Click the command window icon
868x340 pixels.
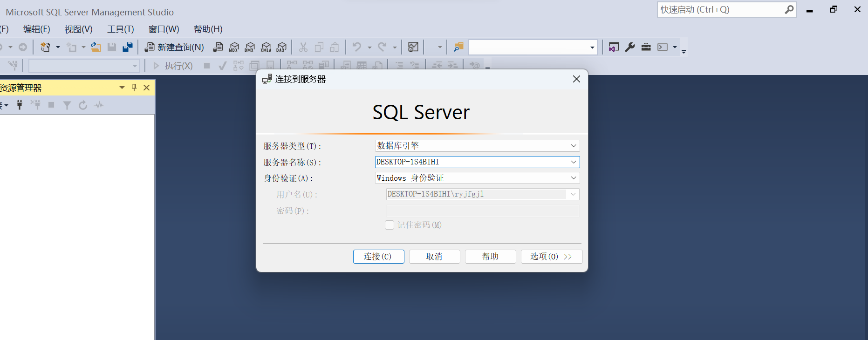663,47
